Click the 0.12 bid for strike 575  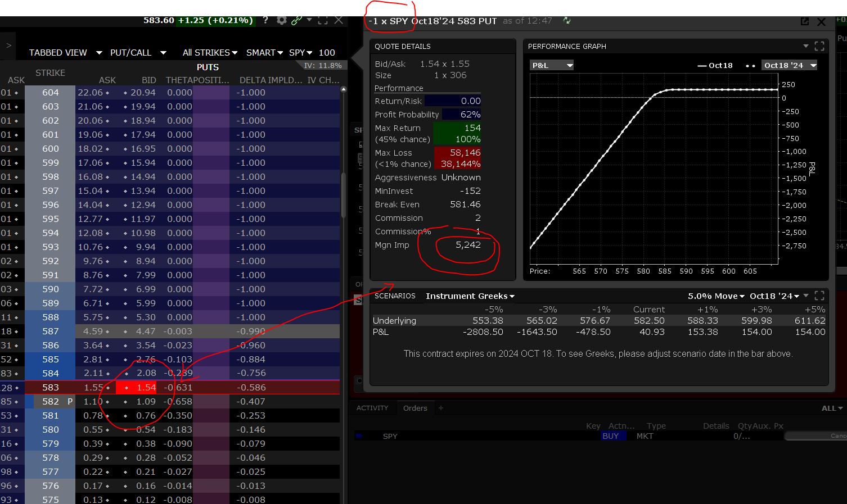[146, 500]
